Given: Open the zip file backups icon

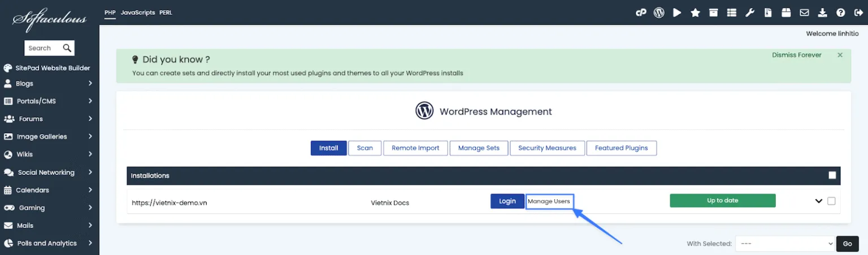Looking at the screenshot, I should (768, 12).
